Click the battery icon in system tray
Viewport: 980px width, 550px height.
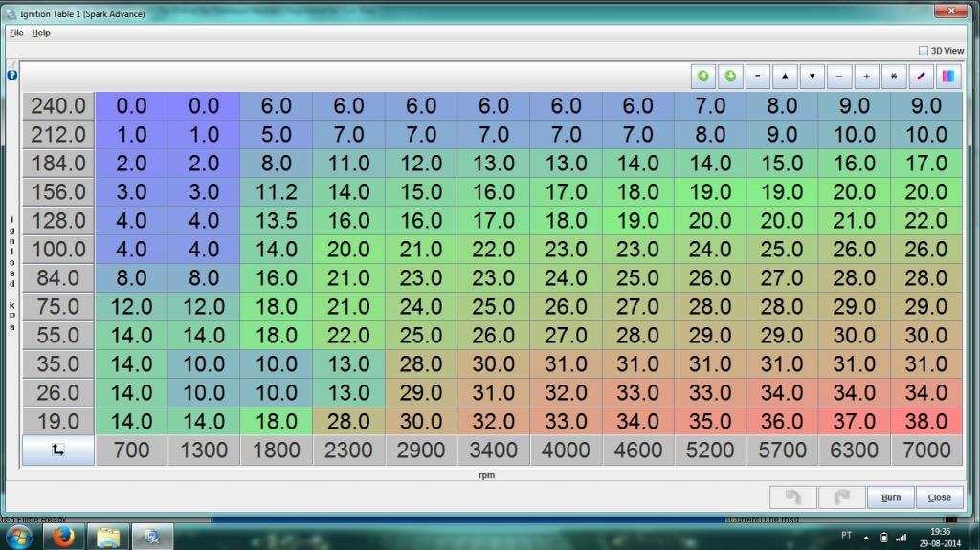tap(883, 538)
